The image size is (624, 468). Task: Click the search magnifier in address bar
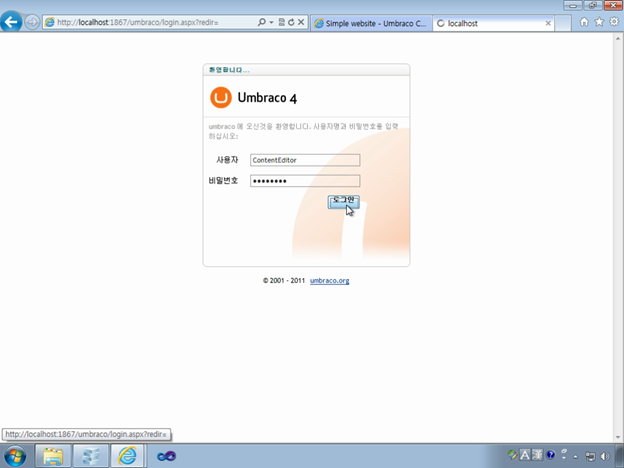point(261,22)
